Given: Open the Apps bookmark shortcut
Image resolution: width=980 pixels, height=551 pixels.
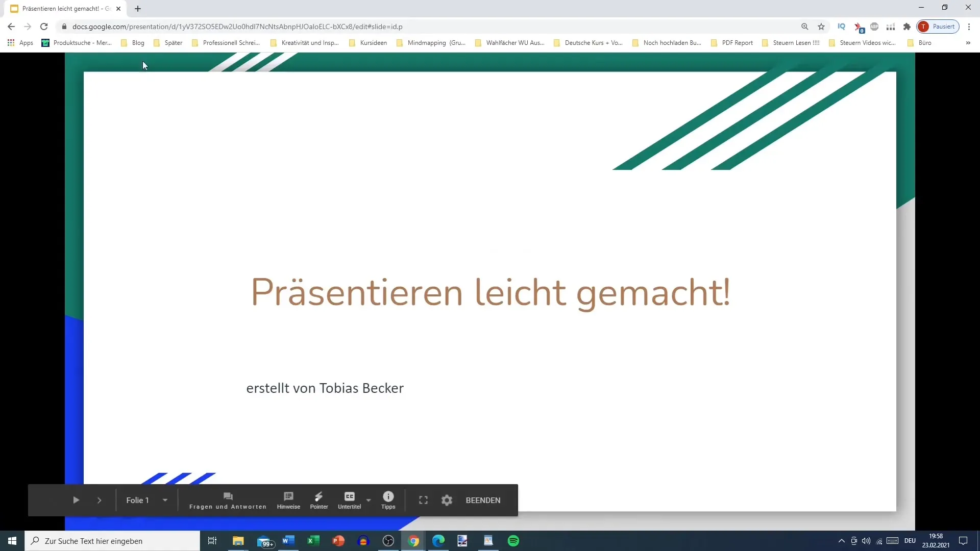Looking at the screenshot, I should [20, 43].
